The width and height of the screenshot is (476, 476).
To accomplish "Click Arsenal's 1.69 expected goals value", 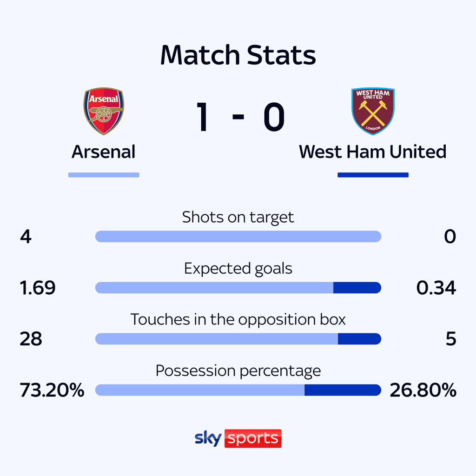I will (38, 288).
